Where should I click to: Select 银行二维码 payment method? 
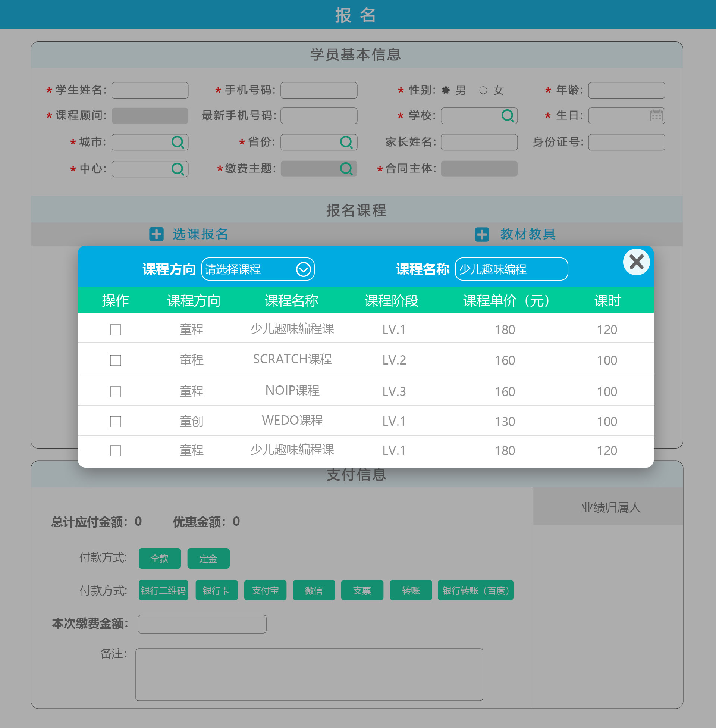click(163, 590)
